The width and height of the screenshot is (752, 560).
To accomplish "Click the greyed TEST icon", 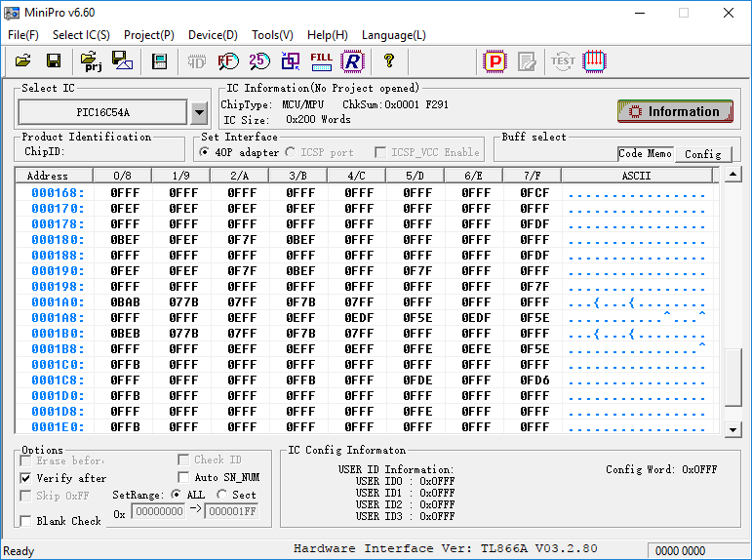I will point(563,60).
